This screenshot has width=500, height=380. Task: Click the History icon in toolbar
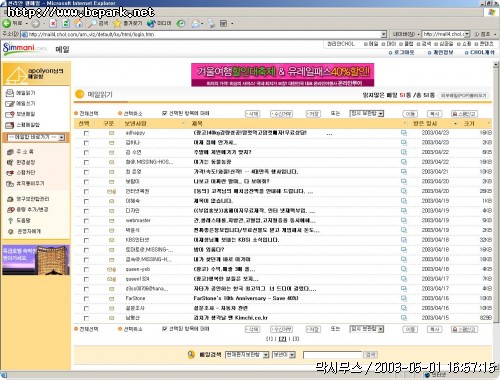point(181,23)
